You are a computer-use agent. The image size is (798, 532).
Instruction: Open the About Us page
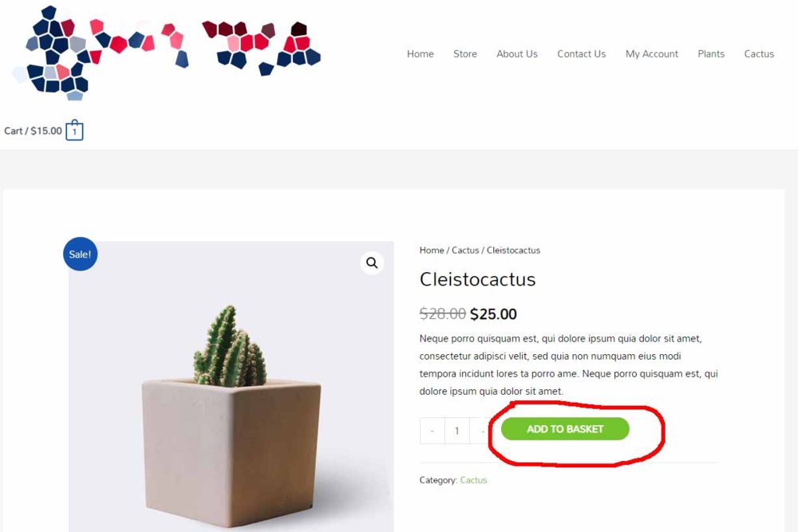coord(517,54)
